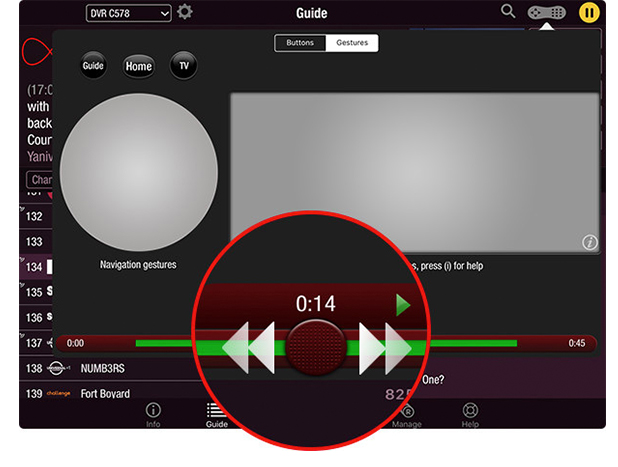The image size is (618, 467).
Task: Tap the round Guide remote button
Action: 93,65
